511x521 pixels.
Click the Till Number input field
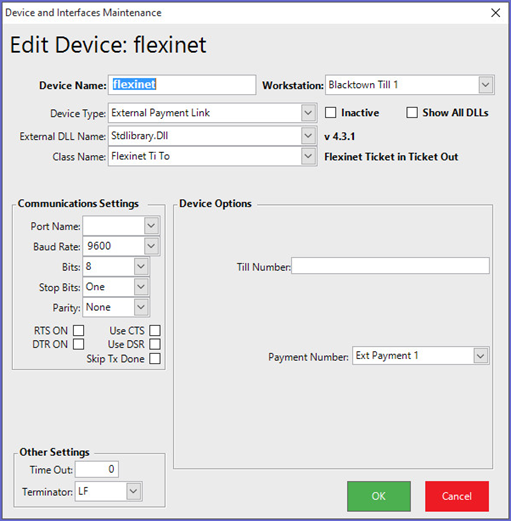(390, 266)
